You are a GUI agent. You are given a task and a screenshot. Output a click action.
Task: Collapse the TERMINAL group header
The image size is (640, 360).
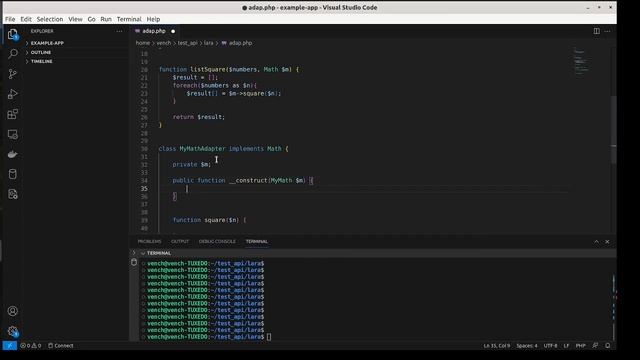[159, 253]
